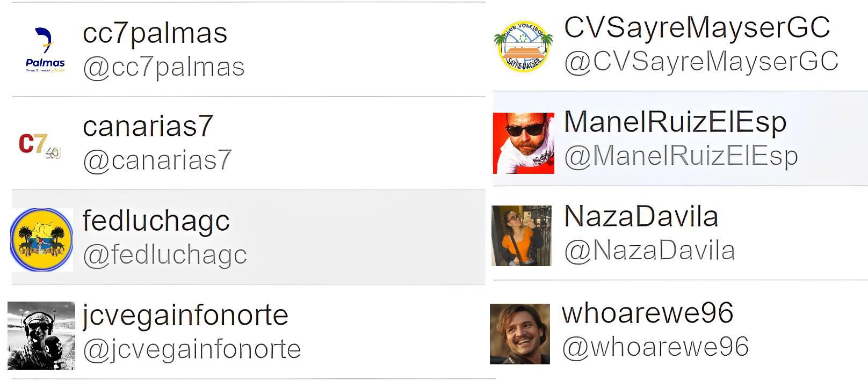Open the fedluchagc yellow emblem avatar
The height and width of the screenshot is (381, 868).
pos(41,239)
